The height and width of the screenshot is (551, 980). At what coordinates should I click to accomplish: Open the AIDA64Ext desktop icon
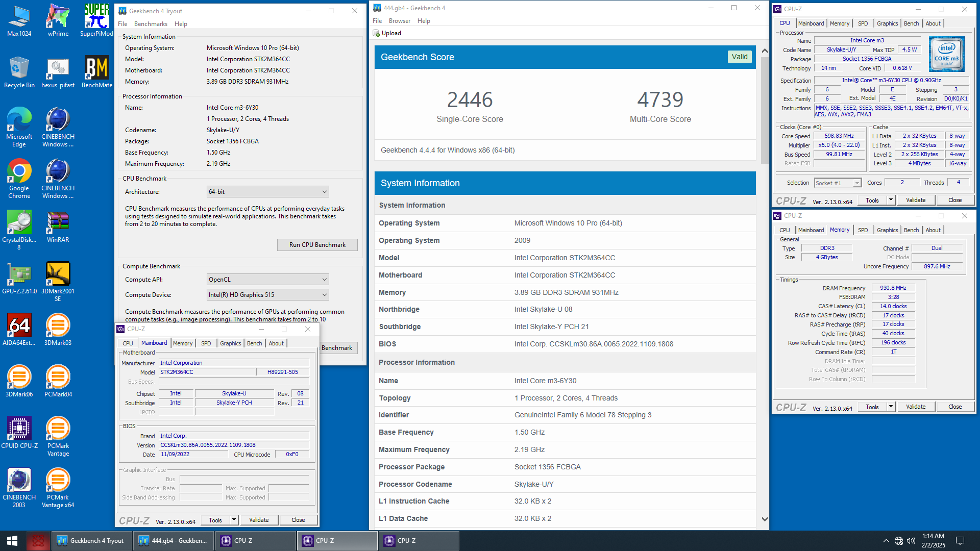click(19, 330)
